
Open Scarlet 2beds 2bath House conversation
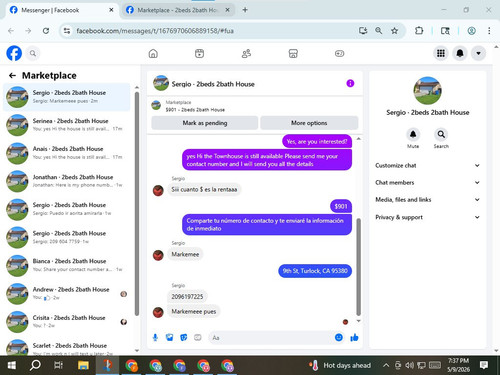tap(67, 347)
